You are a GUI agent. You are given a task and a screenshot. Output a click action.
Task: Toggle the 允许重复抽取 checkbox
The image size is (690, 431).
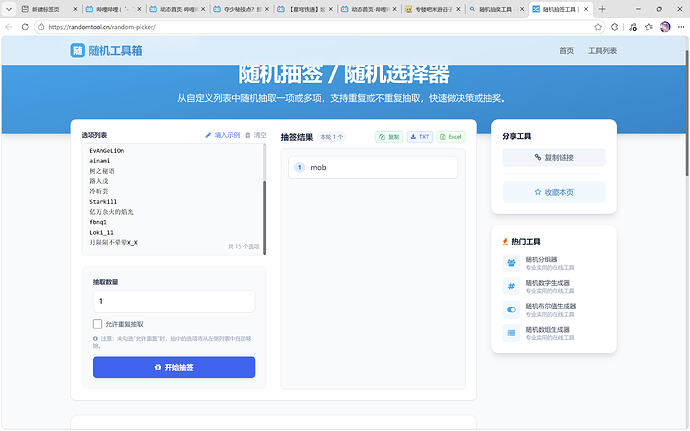click(98, 324)
